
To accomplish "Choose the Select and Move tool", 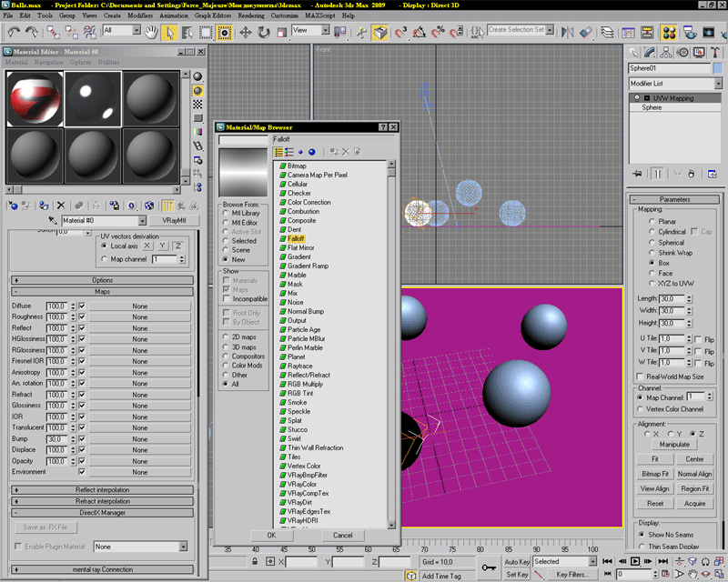I will click(245, 33).
